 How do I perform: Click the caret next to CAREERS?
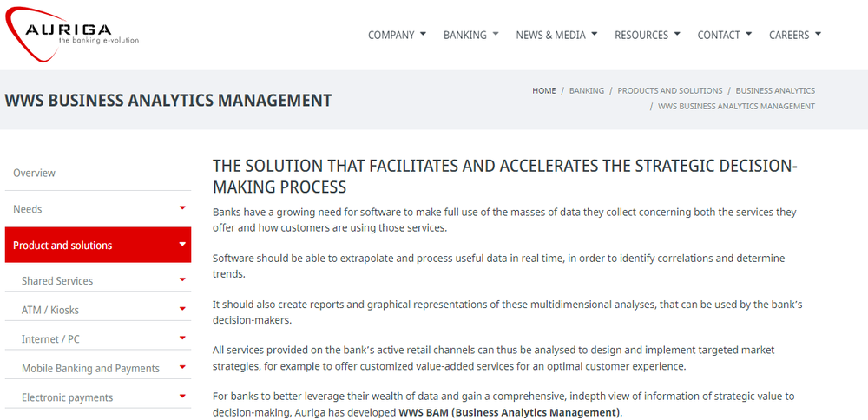(x=819, y=34)
